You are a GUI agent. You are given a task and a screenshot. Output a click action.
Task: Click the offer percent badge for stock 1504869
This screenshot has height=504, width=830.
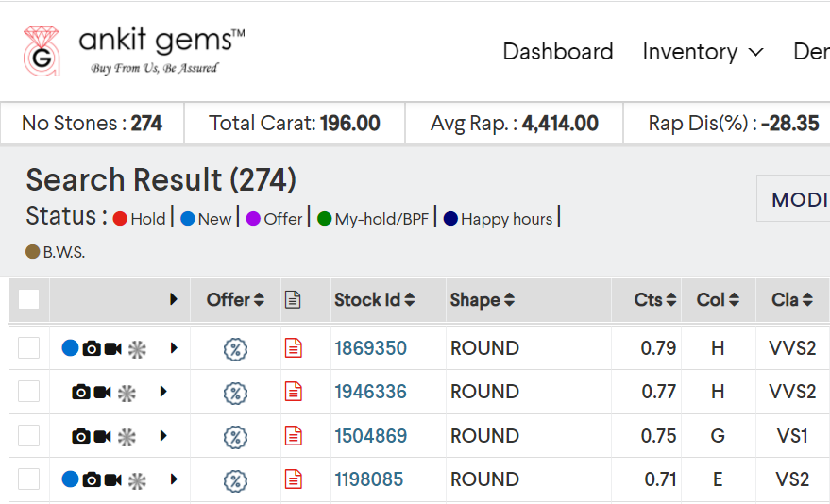(235, 436)
